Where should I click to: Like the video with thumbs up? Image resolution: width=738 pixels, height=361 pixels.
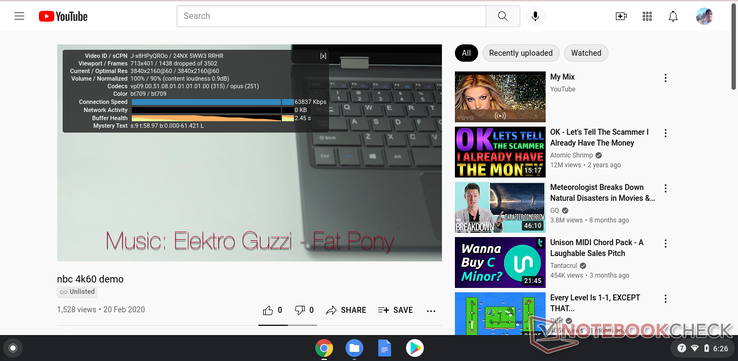[x=273, y=310]
